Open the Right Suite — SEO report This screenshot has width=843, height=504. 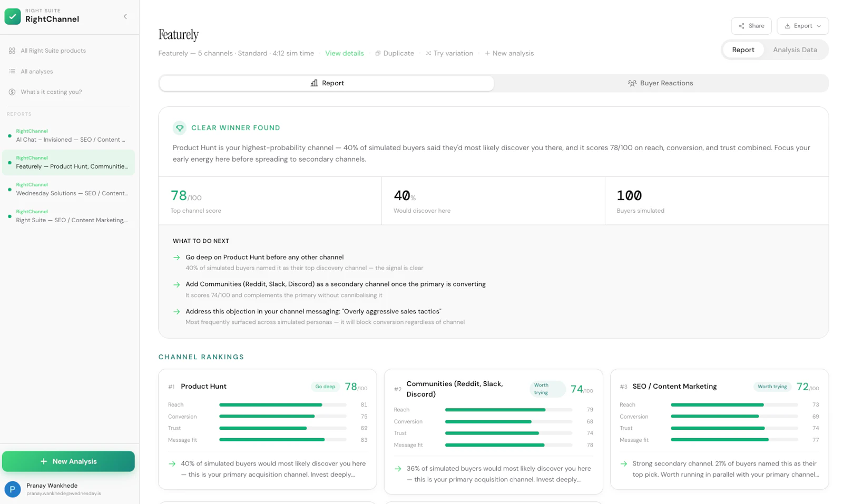(68, 216)
